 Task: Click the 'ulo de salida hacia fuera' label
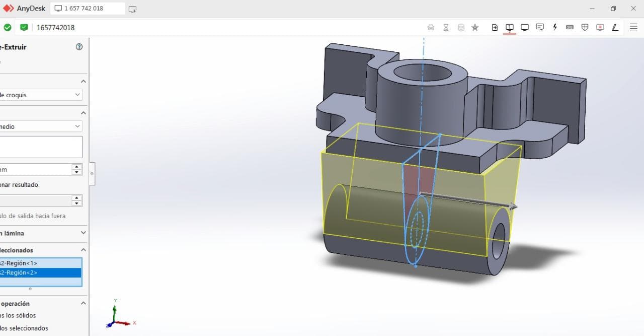pos(33,216)
